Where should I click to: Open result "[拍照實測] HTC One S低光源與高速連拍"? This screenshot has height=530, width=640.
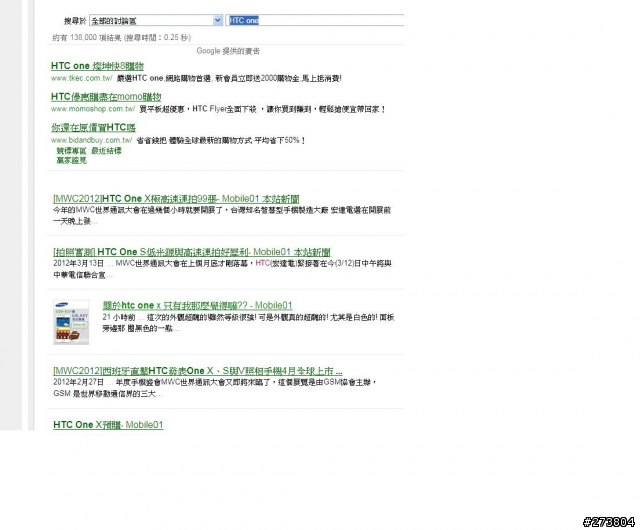pos(191,252)
